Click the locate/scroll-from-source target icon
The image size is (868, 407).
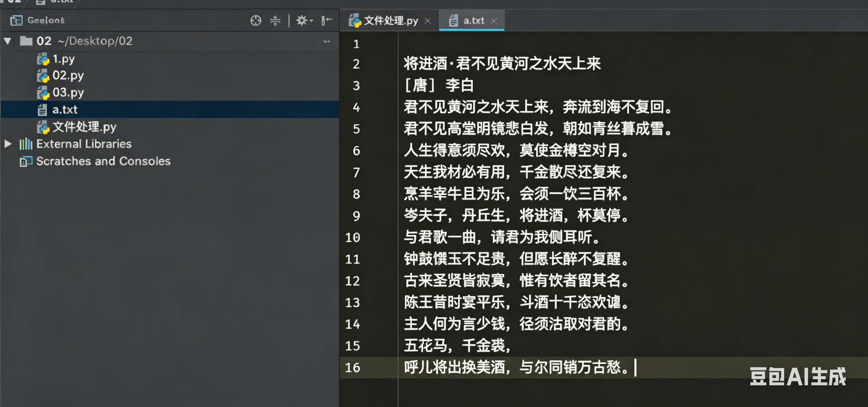click(x=256, y=21)
